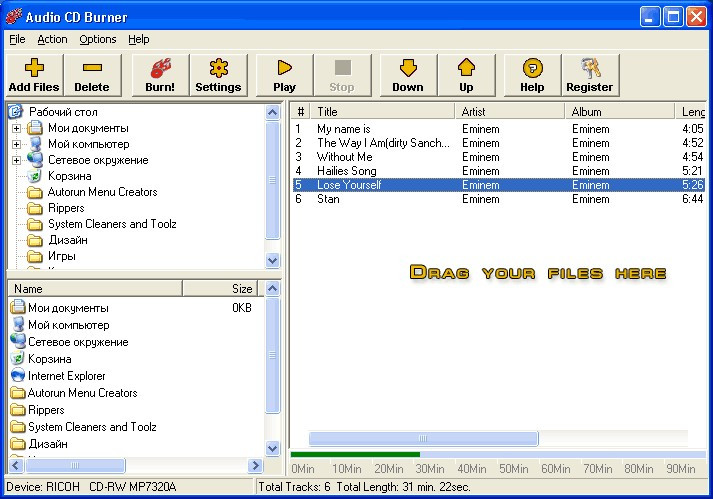This screenshot has height=499, width=713.
Task: Sort tracks by the Artist column header
Action: coord(510,112)
